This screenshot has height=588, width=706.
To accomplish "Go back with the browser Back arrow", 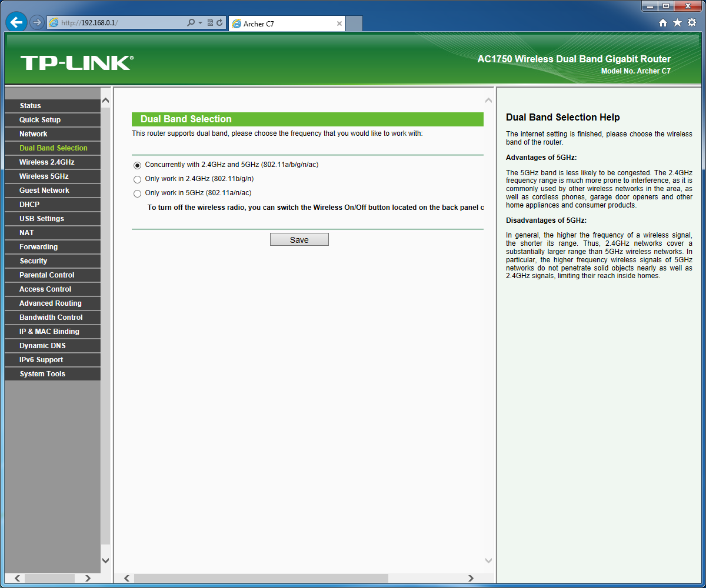I will coord(16,22).
